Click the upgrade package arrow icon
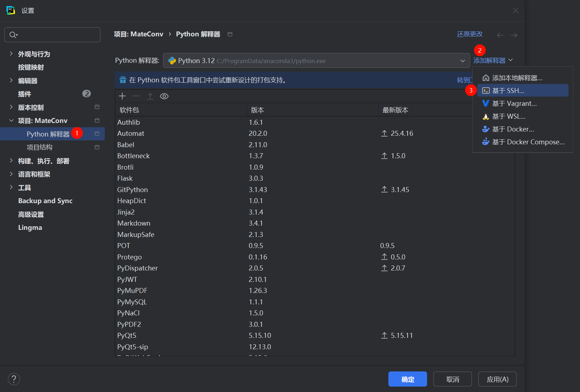 tap(150, 96)
